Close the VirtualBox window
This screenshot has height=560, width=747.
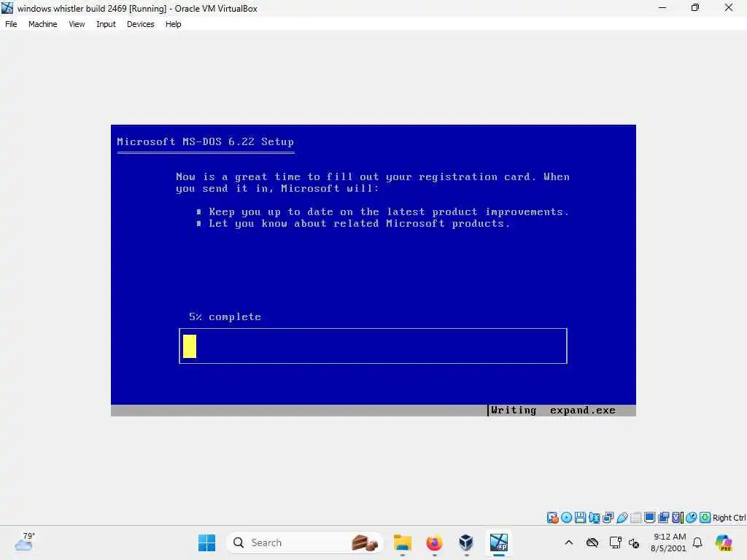(729, 7)
